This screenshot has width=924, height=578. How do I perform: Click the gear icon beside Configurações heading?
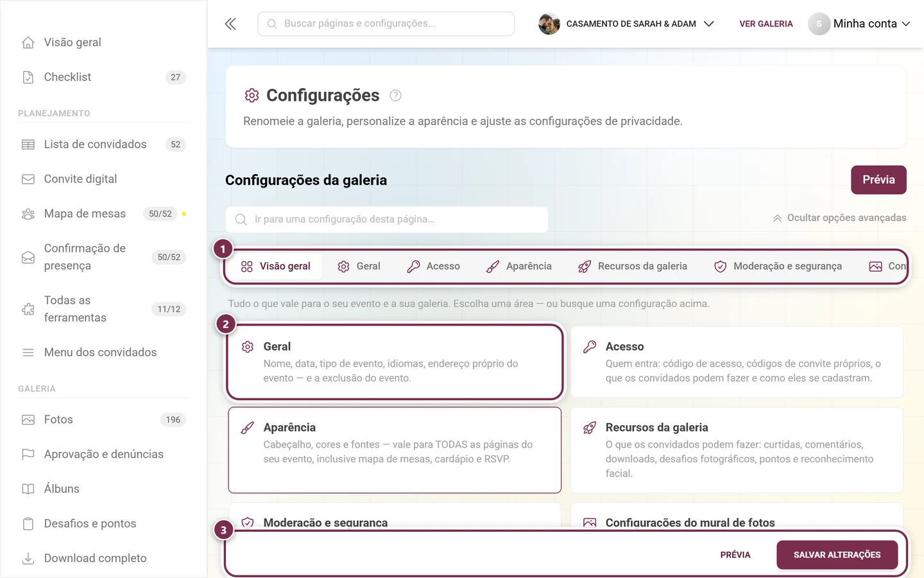252,96
